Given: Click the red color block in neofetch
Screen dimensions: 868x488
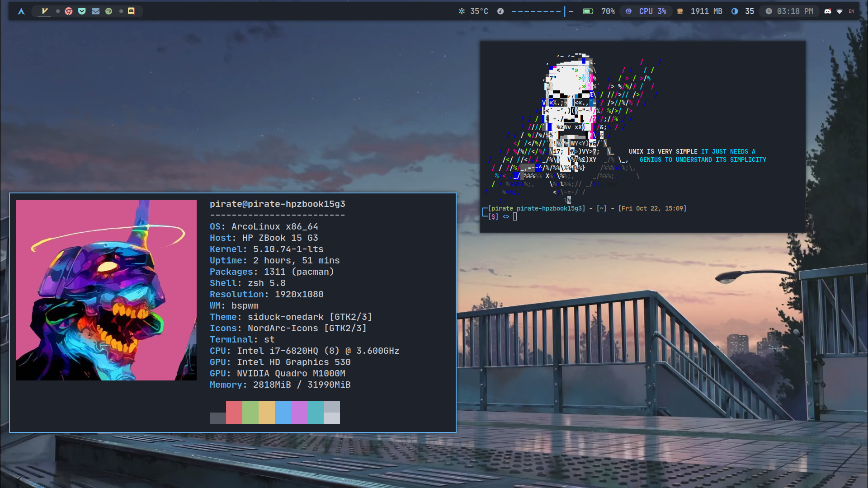Looking at the screenshot, I should (234, 413).
